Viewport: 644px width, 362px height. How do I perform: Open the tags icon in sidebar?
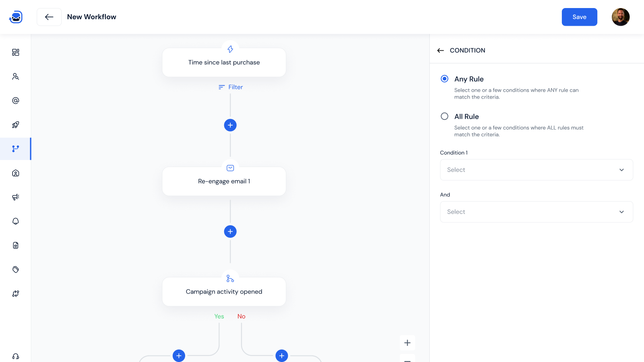(16, 269)
